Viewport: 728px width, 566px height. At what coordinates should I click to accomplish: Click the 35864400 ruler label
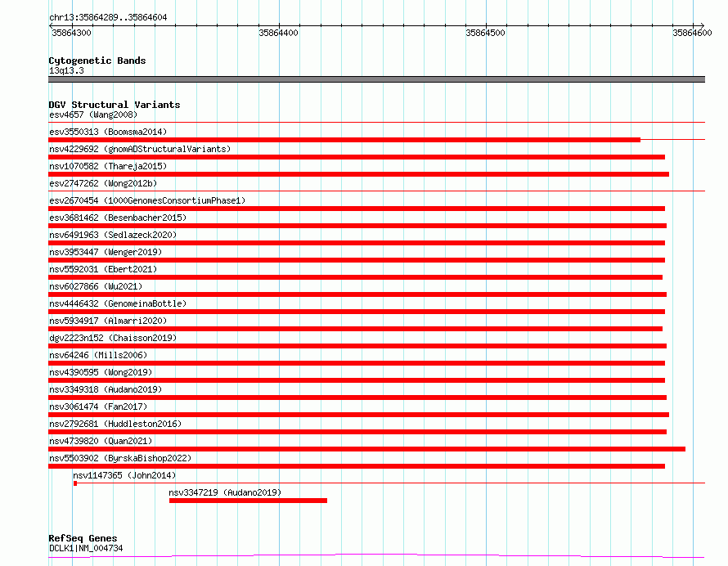279,33
